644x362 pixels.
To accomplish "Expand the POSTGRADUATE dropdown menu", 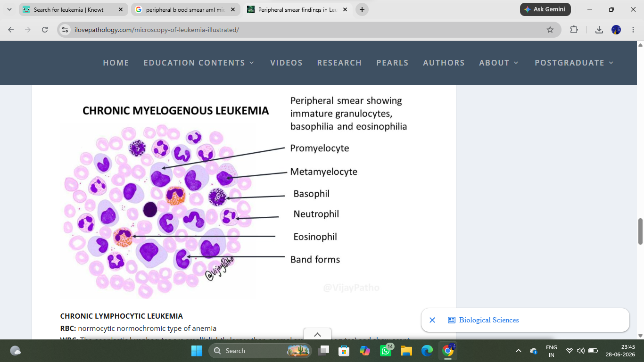I will point(574,63).
